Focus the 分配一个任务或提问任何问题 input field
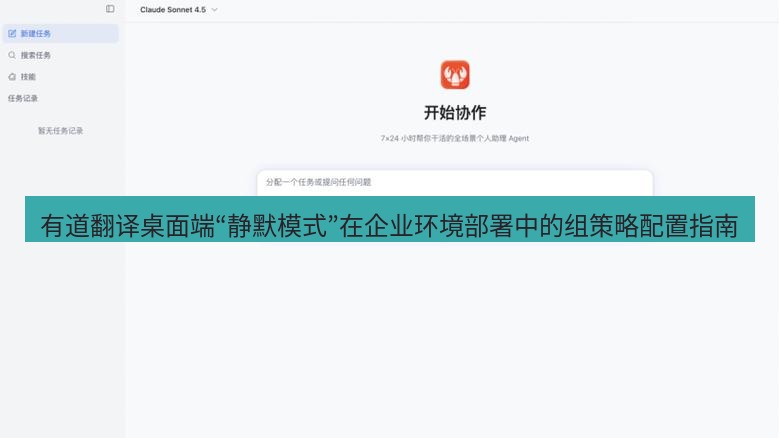 coord(455,183)
